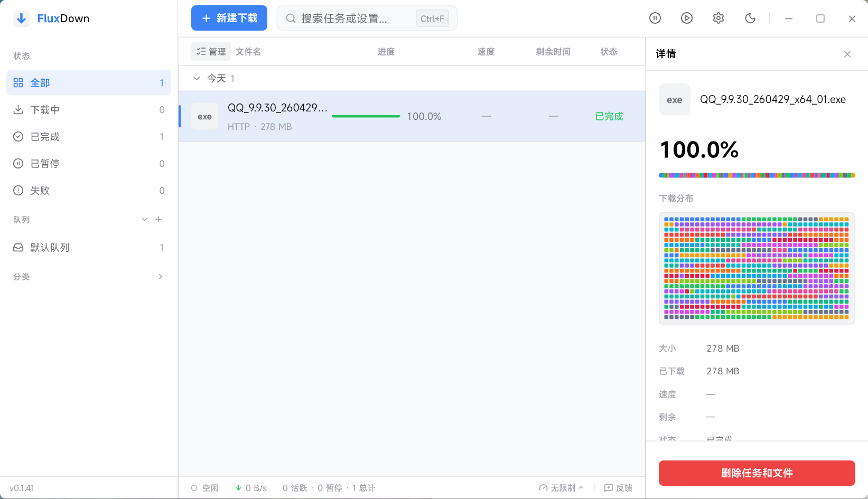
Task: Click the 已暂停 pause-circle sidebar icon
Action: (18, 164)
